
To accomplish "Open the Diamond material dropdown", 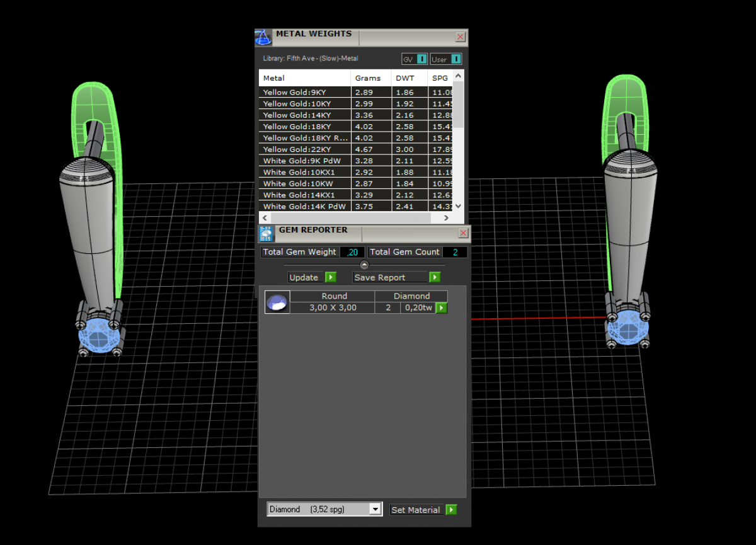I will click(x=375, y=509).
